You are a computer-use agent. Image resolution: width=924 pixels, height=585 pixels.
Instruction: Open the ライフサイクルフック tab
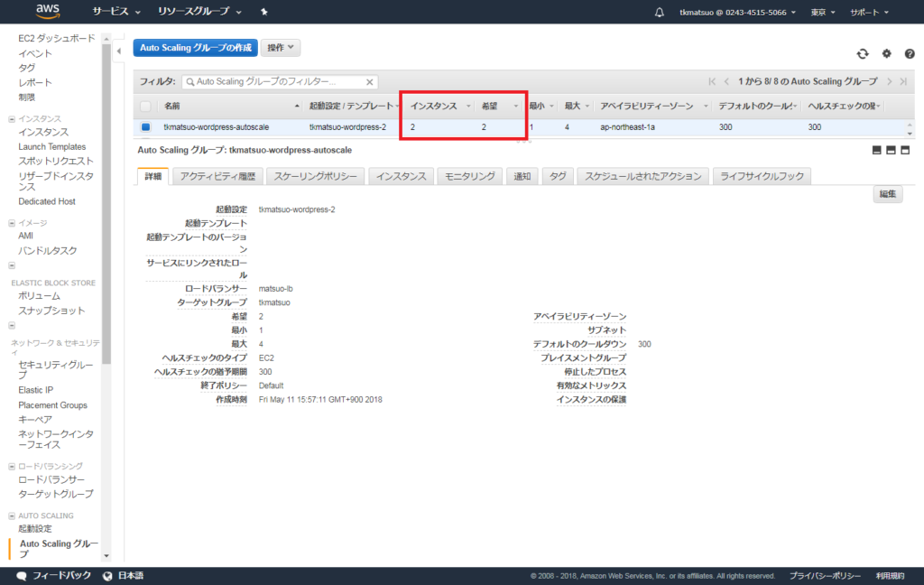[x=762, y=176]
